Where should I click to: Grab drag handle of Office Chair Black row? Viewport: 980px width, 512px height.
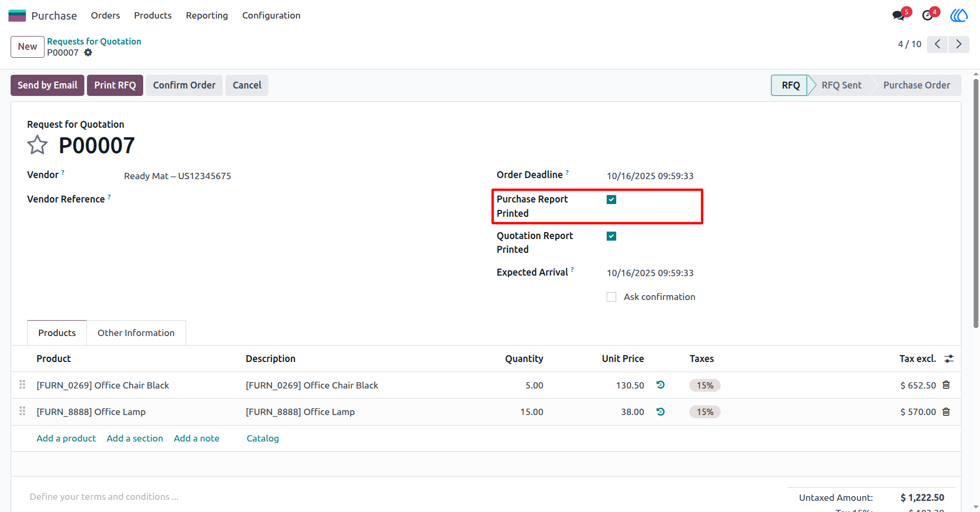click(22, 385)
